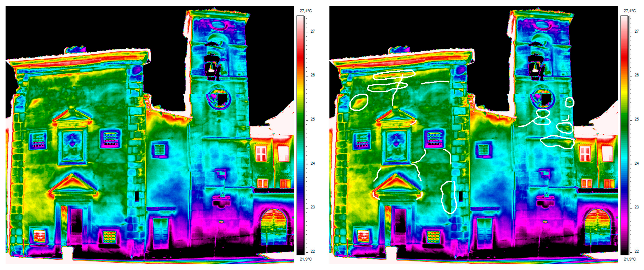The width and height of the screenshot is (644, 270).
Task: Click the door pediment triangle in right image
Action: (397, 184)
